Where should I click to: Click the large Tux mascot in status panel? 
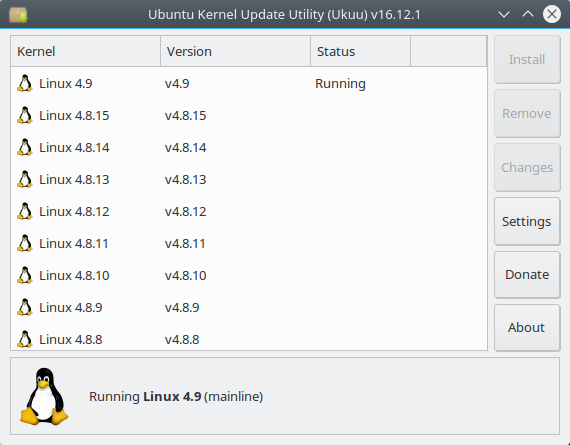tap(44, 396)
